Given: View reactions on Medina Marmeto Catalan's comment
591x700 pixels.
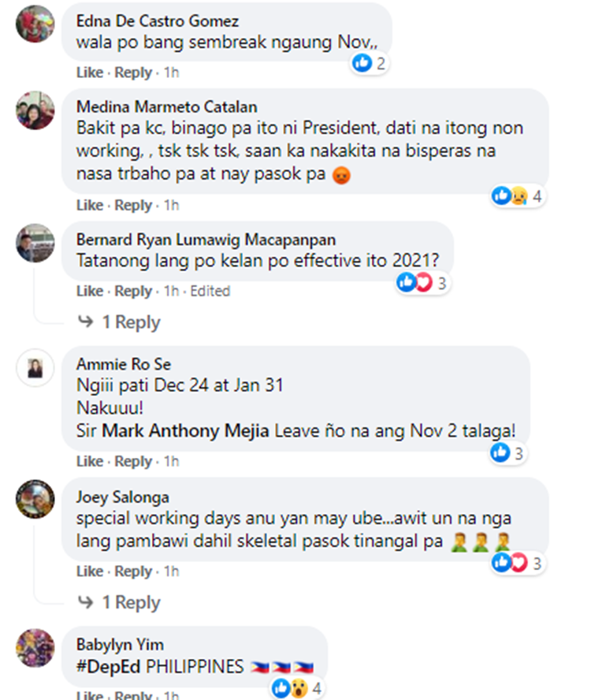Looking at the screenshot, I should pyautogui.click(x=518, y=196).
